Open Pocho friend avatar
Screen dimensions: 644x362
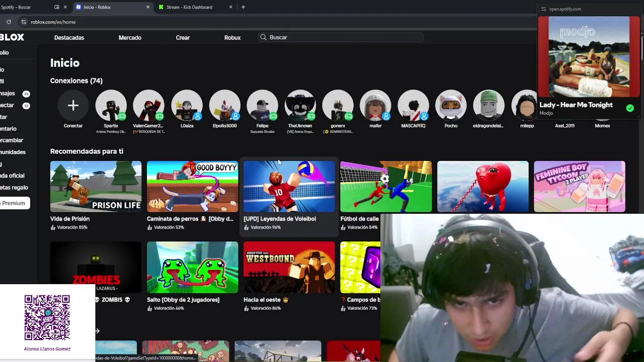[451, 106]
